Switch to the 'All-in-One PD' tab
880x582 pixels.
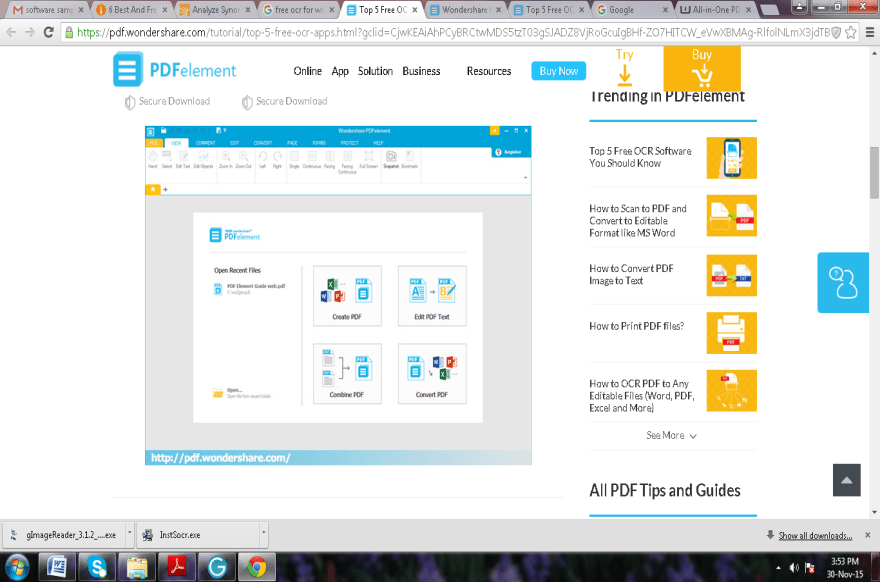pyautogui.click(x=715, y=10)
